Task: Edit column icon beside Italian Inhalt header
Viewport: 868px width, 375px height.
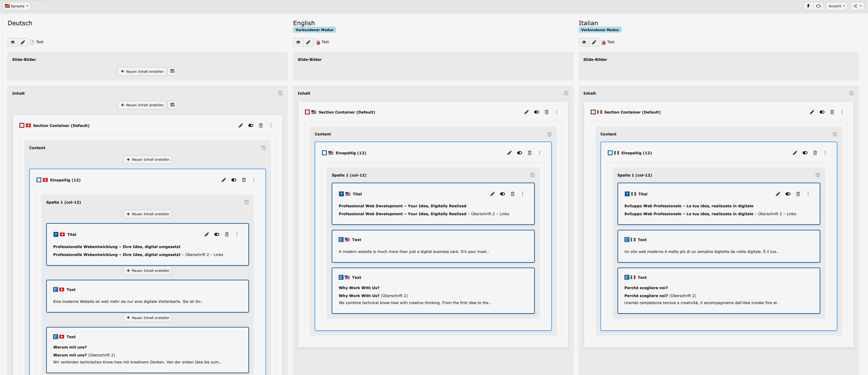Action: [x=851, y=93]
